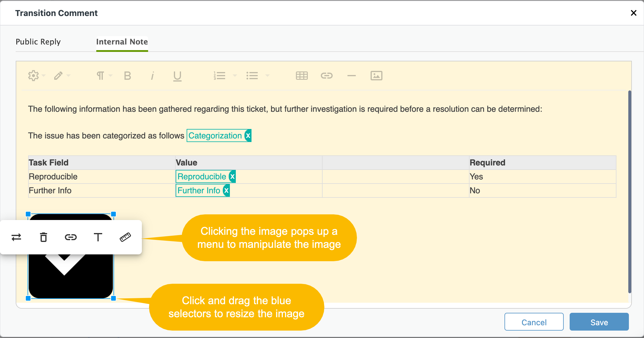Screen dimensions: 644x338
Task: Click the Further Info placeholder in Value column
Action: point(199,191)
